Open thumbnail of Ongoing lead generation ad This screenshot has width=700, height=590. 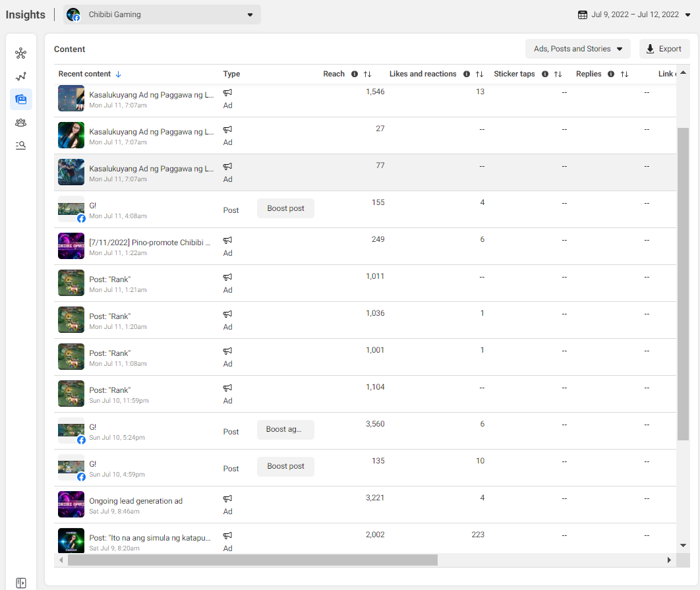[71, 504]
